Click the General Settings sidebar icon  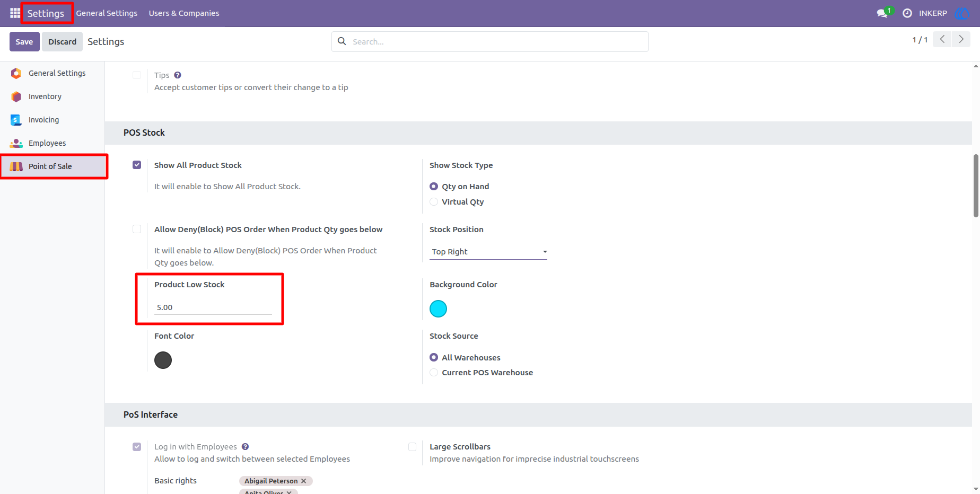(x=16, y=73)
